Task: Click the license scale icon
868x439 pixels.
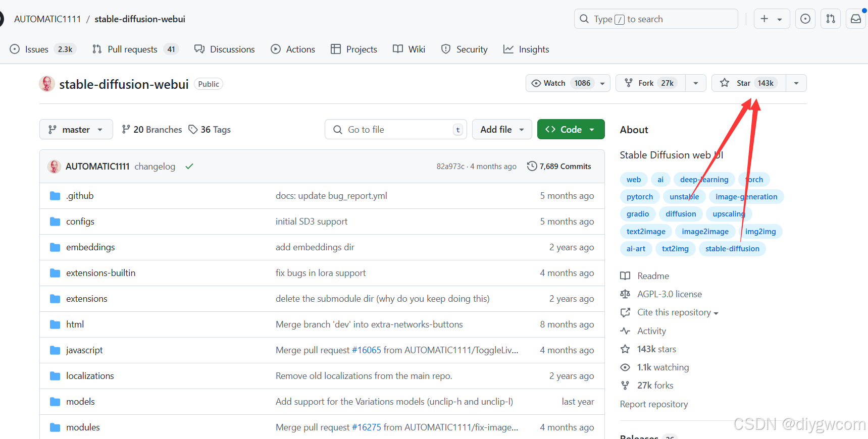Action: pos(625,294)
